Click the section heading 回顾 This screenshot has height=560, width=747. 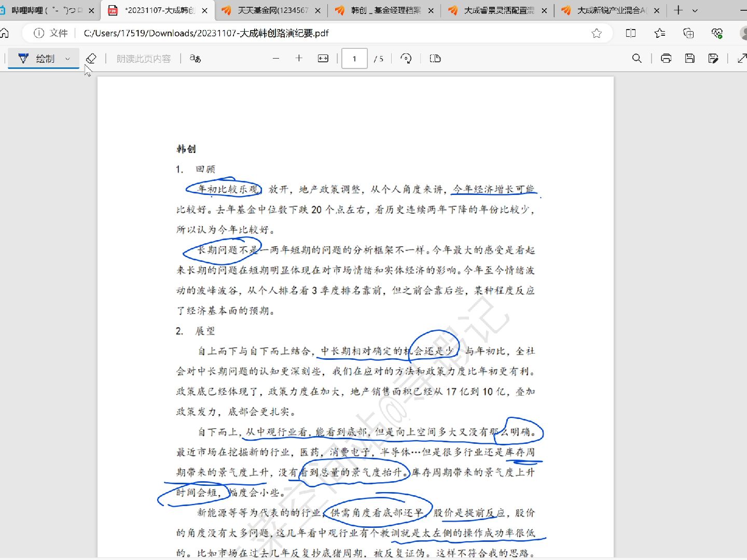205,169
